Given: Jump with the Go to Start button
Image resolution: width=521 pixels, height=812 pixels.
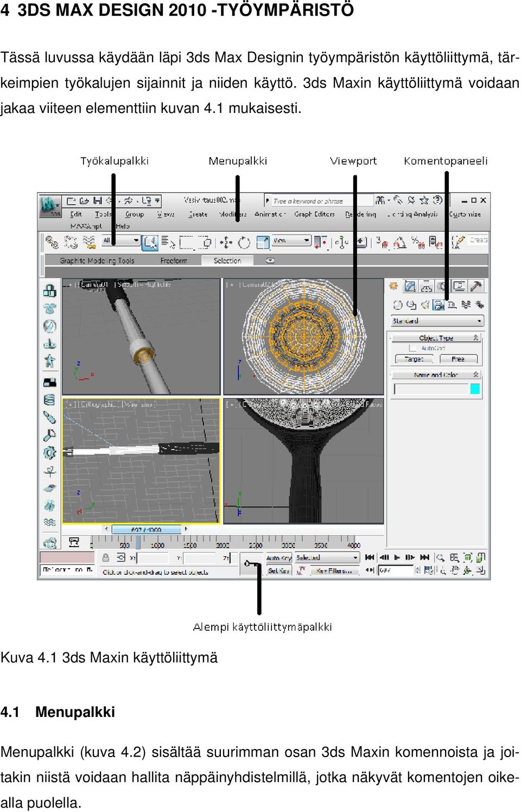Looking at the screenshot, I should [370, 557].
